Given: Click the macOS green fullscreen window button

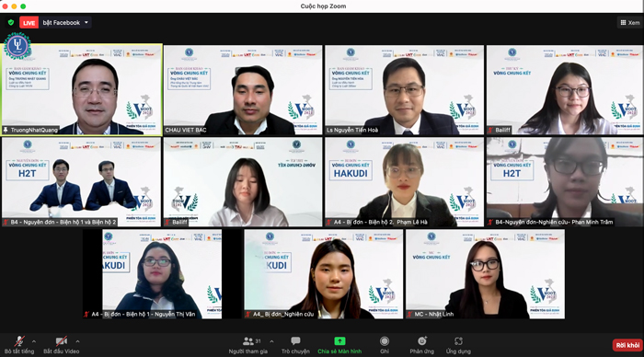Looking at the screenshot, I should [23, 6].
